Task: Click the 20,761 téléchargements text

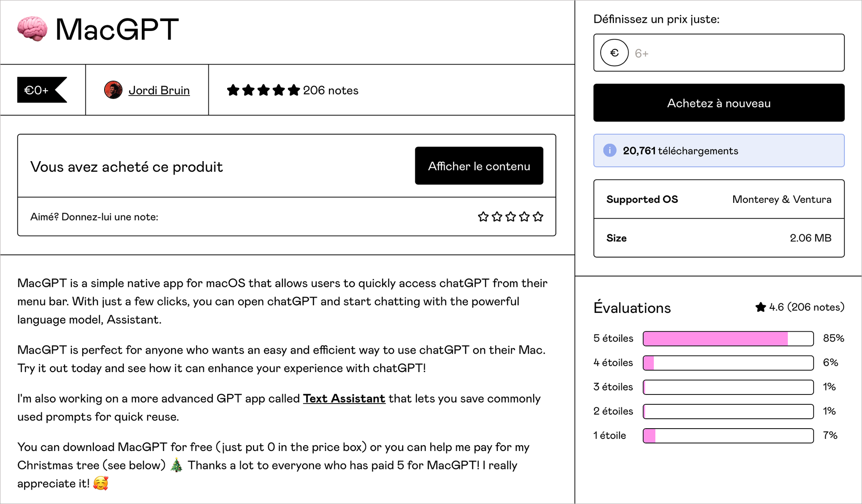Action: [x=680, y=151]
